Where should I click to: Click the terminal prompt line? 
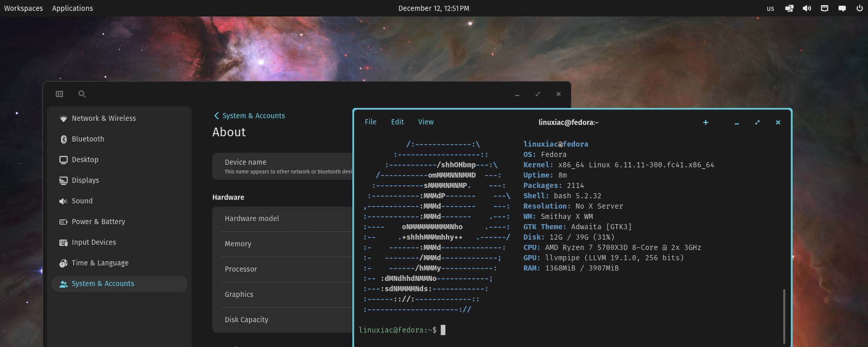[402, 330]
